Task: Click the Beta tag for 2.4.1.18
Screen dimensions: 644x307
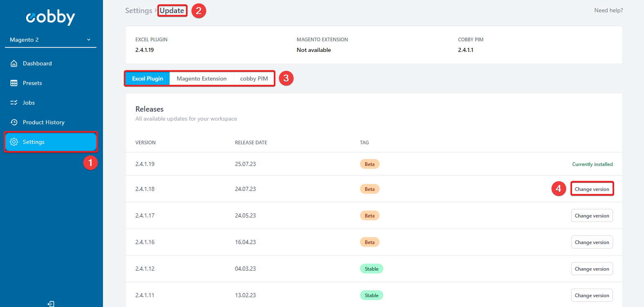Action: coord(369,189)
